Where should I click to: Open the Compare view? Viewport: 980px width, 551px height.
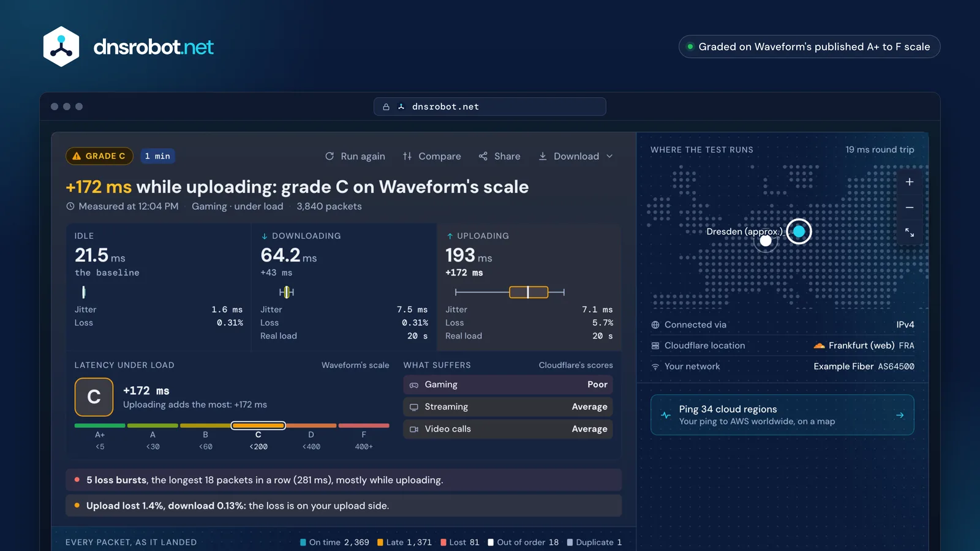[432, 156]
